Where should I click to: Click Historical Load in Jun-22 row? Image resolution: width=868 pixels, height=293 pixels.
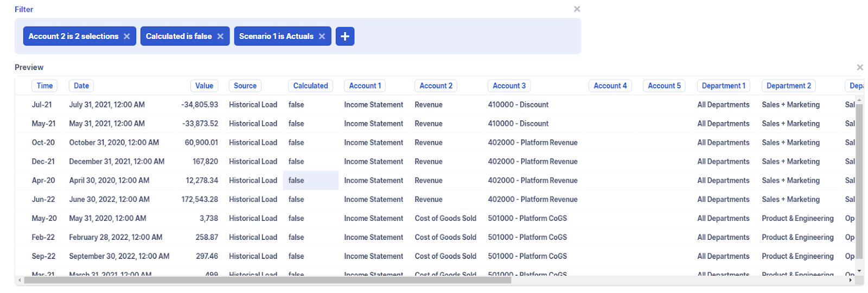(253, 200)
